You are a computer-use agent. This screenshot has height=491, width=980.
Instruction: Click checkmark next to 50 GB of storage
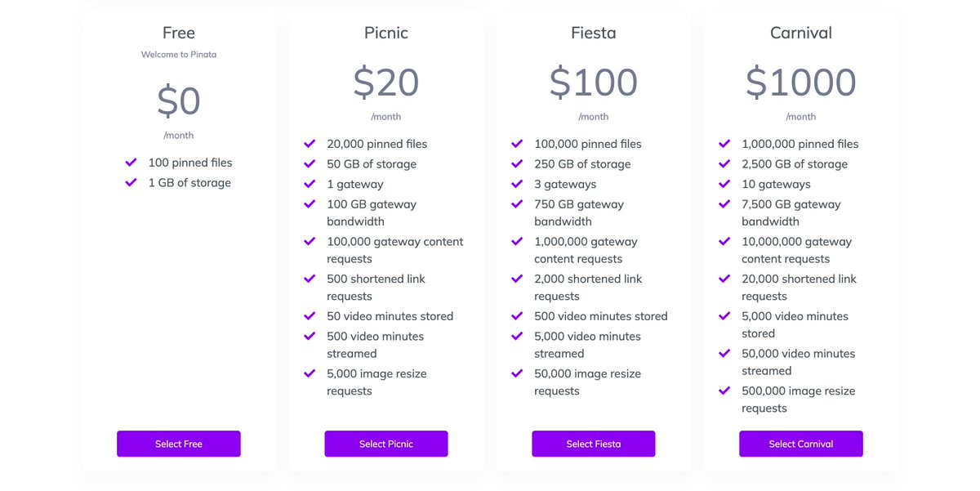click(x=310, y=163)
